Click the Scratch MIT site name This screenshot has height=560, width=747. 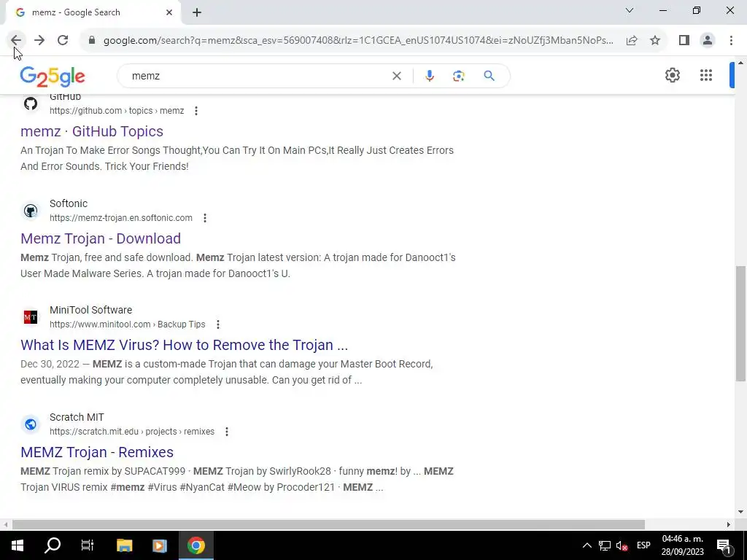77,417
